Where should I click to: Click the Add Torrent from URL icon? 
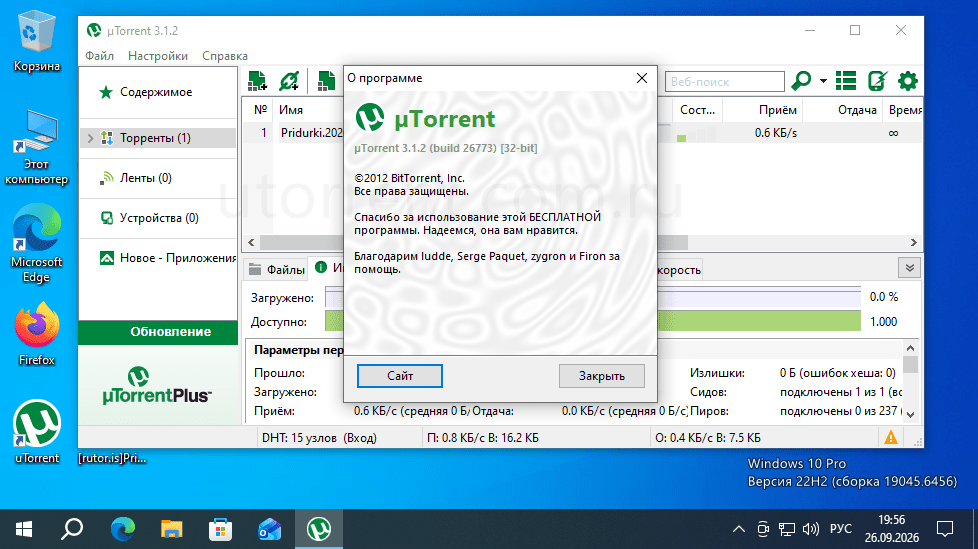click(289, 81)
